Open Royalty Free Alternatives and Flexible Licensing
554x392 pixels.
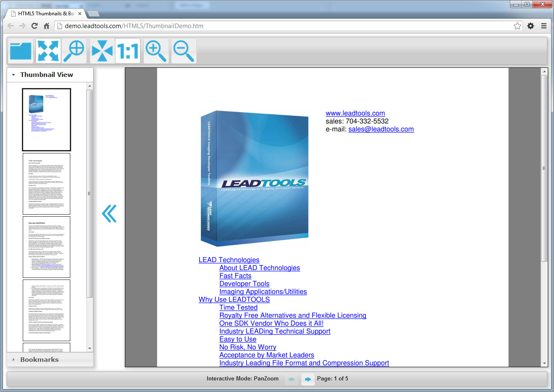[x=293, y=316]
